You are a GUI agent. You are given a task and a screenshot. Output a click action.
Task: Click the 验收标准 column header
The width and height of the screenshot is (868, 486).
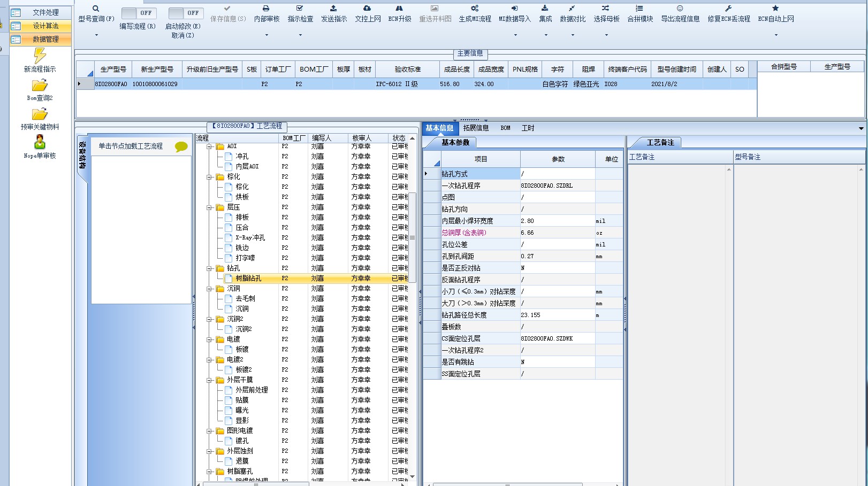(407, 70)
